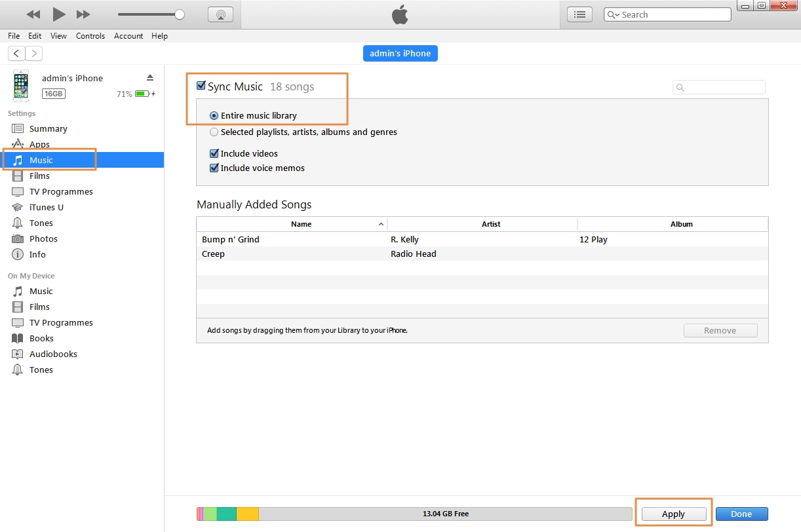
Task: Click the admin's iPhone device button
Action: point(400,53)
